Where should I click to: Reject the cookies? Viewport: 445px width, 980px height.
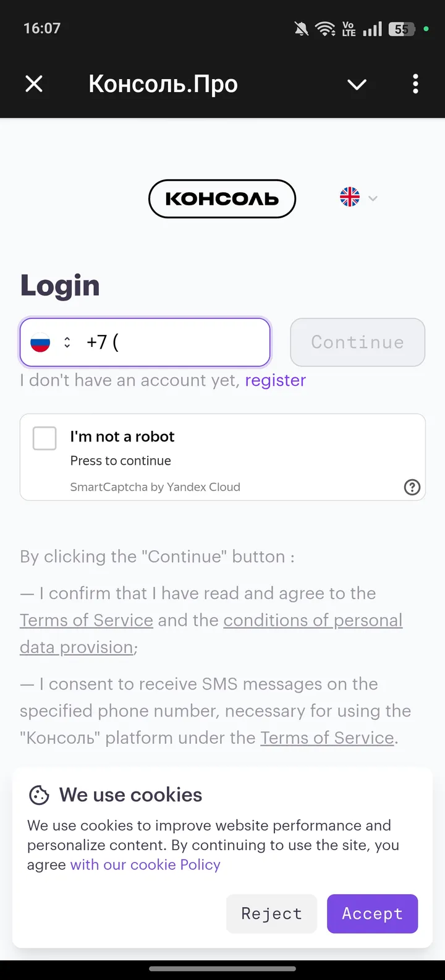(x=271, y=913)
